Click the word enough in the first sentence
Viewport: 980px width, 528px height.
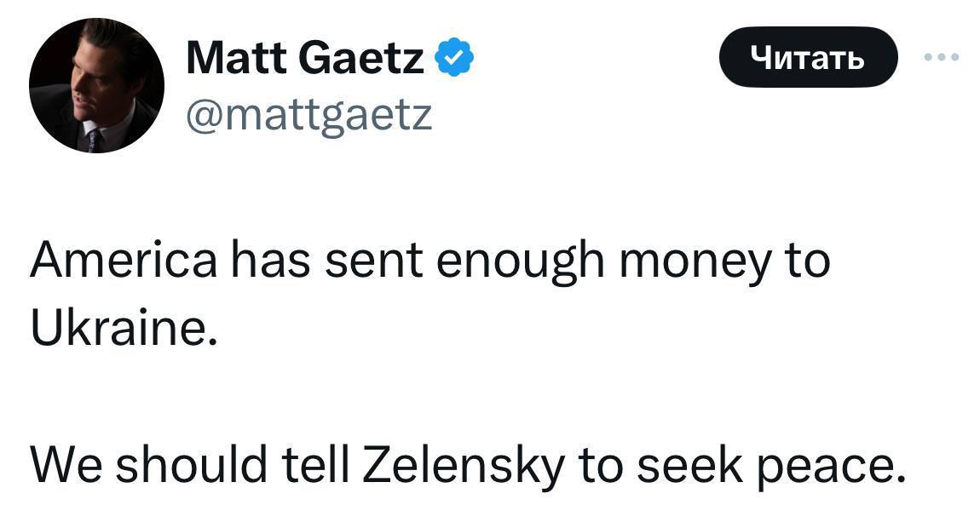point(520,262)
